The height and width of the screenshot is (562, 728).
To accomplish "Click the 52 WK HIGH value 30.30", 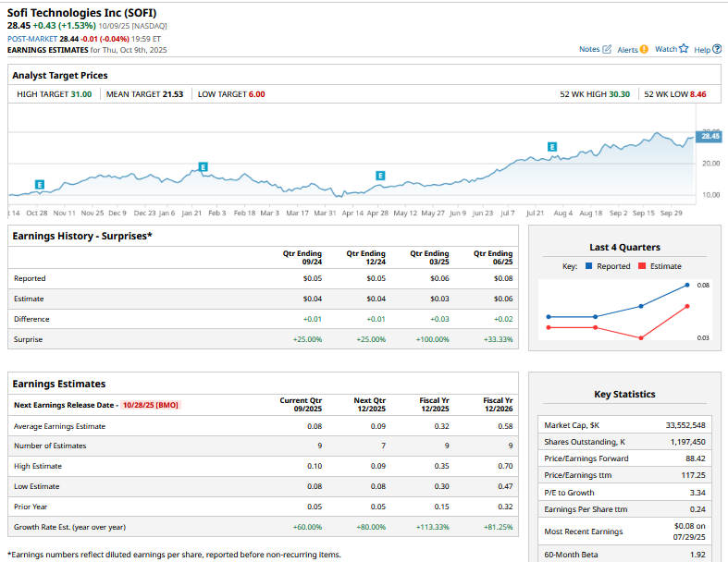I will point(619,93).
